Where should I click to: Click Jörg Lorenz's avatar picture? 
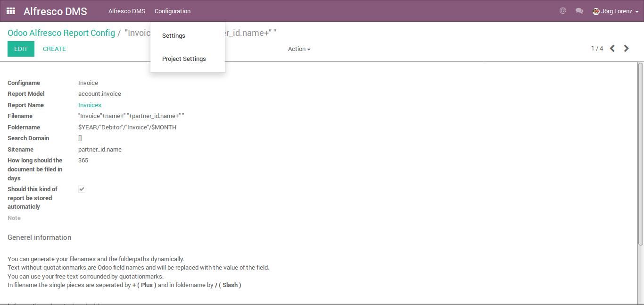click(x=596, y=11)
